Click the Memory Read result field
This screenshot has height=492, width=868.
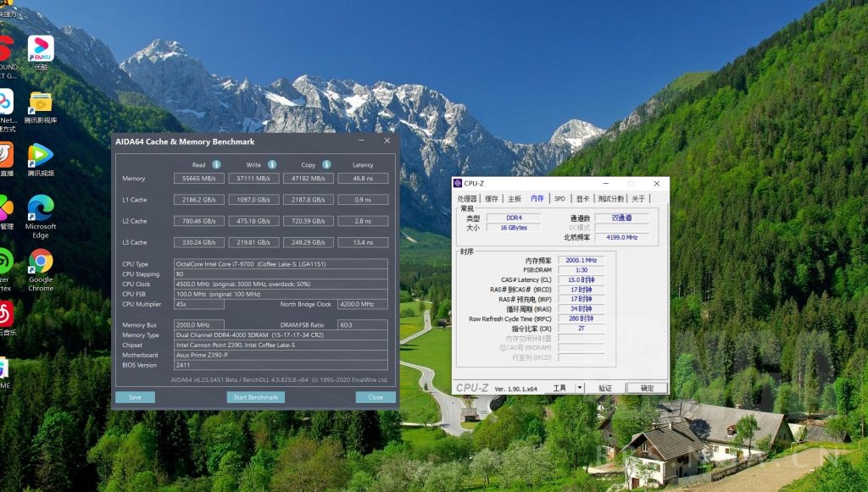[x=198, y=179]
